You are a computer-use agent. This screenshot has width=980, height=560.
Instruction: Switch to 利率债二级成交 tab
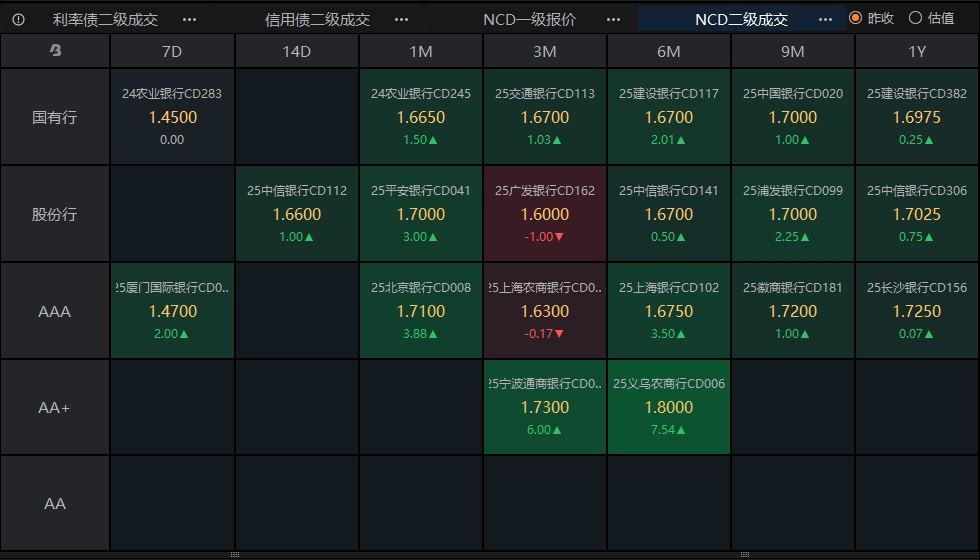(x=105, y=19)
